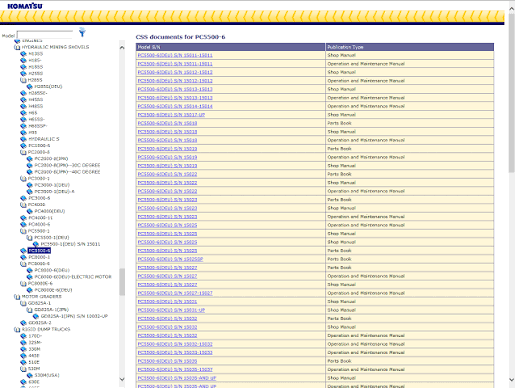This screenshot has width=515, height=388.
Task: Click the book icon for PC4000(DEU)
Action: click(29, 211)
